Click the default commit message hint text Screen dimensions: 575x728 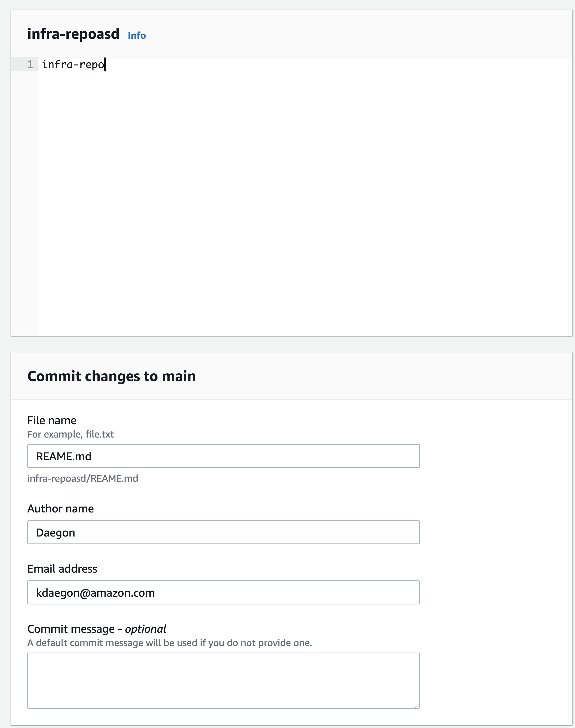[x=170, y=643]
